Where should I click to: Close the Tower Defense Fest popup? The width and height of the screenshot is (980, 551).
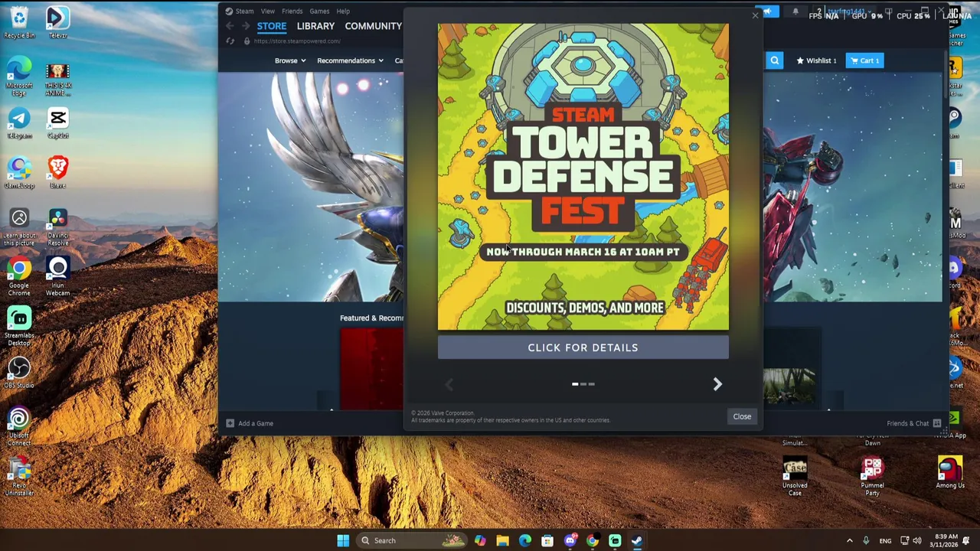(x=742, y=416)
